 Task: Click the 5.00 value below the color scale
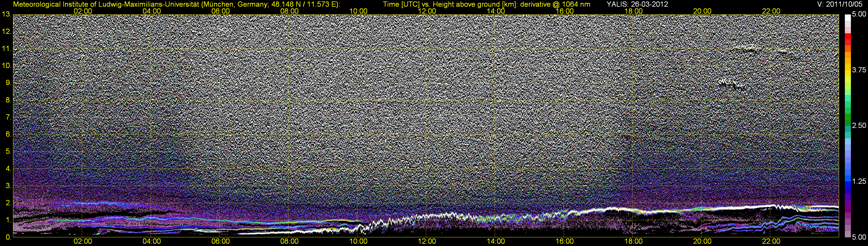click(x=859, y=237)
